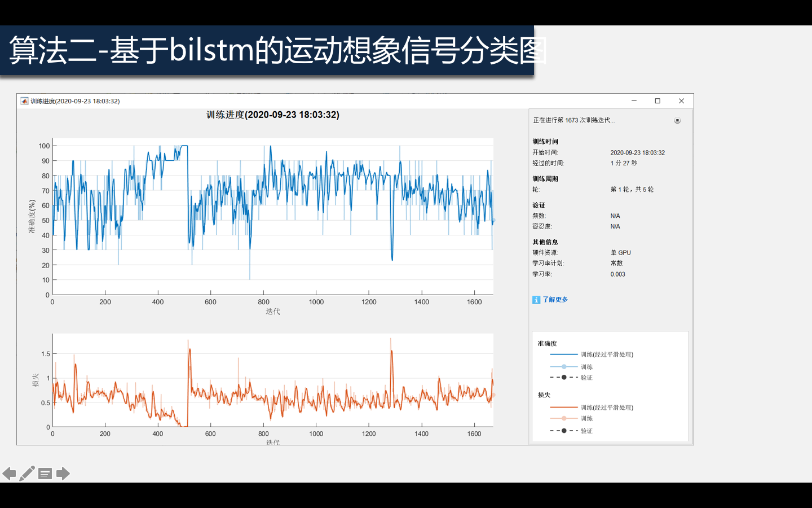The image size is (812, 508).
Task: Click the 学习率计划 label
Action: [548, 263]
